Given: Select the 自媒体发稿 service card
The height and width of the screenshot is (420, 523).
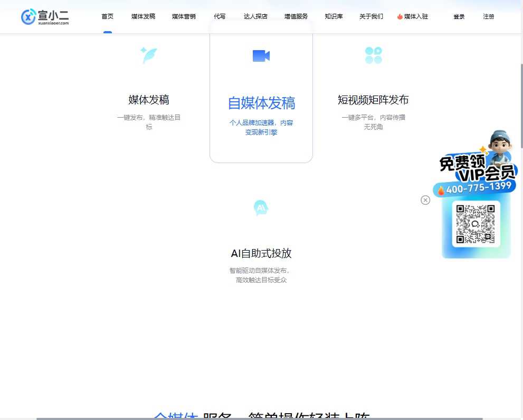Looking at the screenshot, I should (x=261, y=103).
